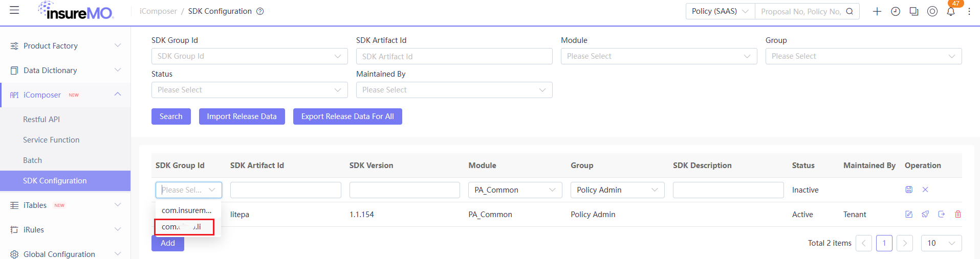Click the new row SDK Artifact Id field
Viewport: 980px width, 259px height.
tap(286, 190)
